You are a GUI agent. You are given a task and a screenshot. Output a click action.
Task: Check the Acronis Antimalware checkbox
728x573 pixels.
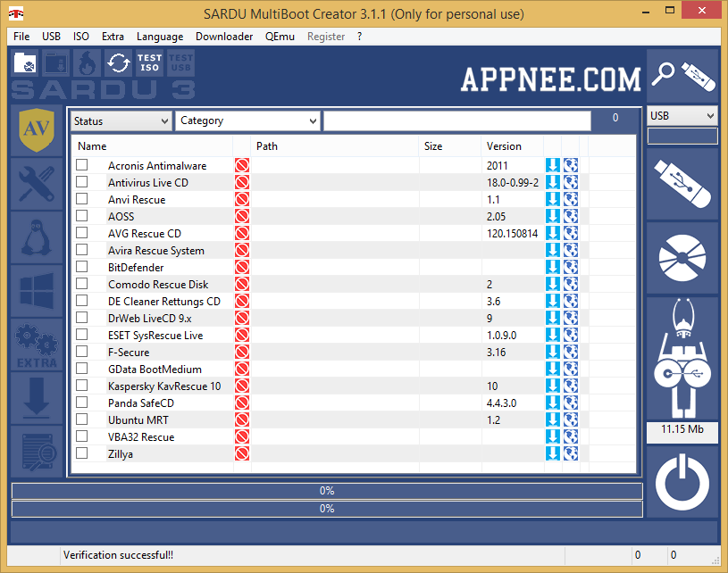[81, 165]
